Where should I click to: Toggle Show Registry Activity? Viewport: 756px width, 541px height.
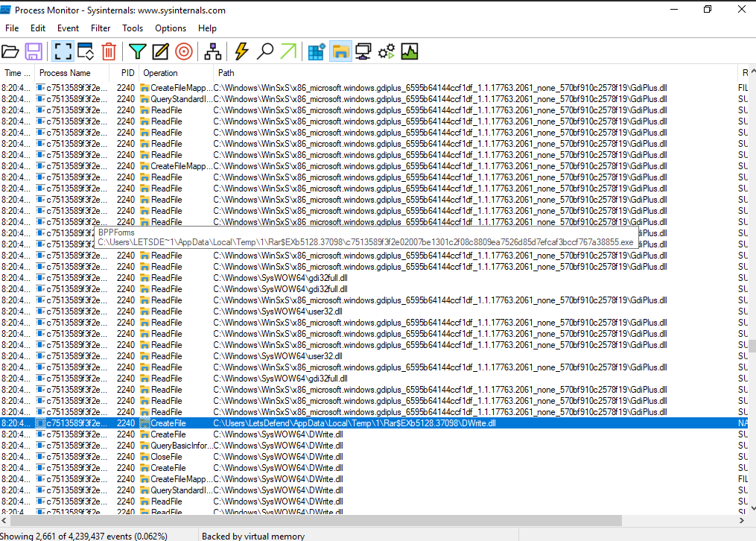click(317, 51)
